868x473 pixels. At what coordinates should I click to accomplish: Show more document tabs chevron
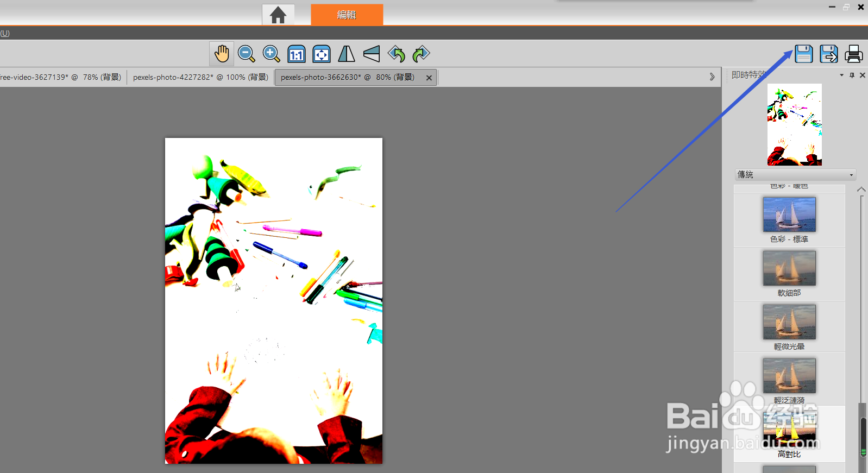click(x=712, y=77)
